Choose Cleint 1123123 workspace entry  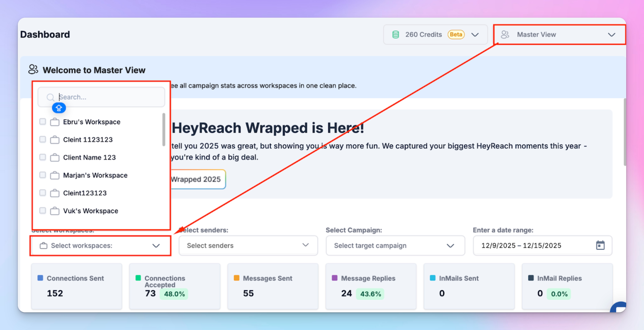click(x=88, y=139)
